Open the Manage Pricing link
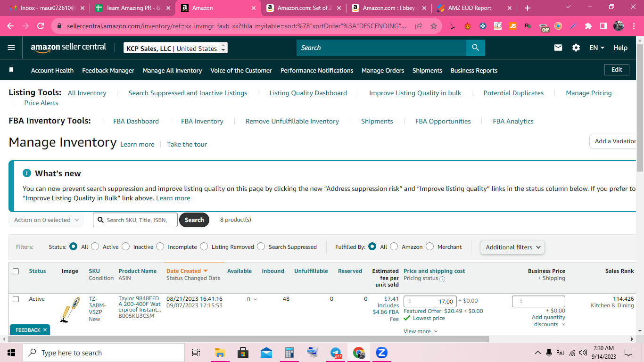The image size is (644, 362). click(588, 93)
